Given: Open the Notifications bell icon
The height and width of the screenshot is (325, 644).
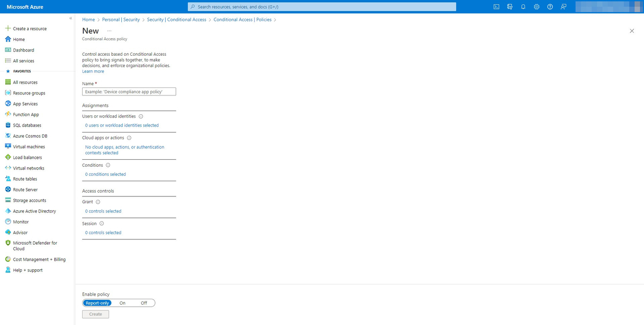Looking at the screenshot, I should coord(523,6).
